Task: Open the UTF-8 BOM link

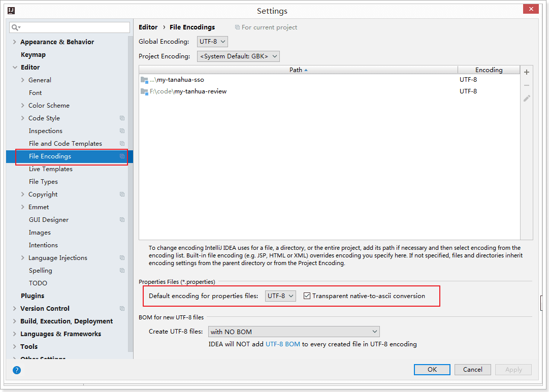Action: (282, 344)
